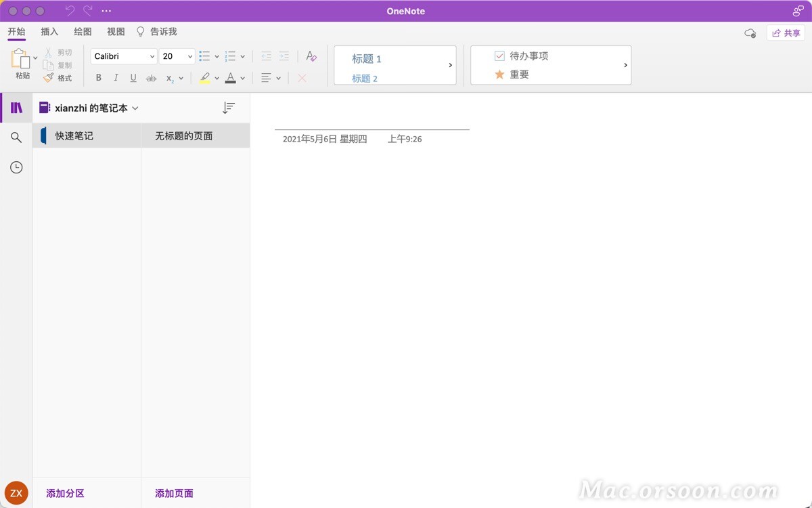This screenshot has height=508, width=812.
Task: Click the Recent Notes clock icon
Action: pos(16,167)
